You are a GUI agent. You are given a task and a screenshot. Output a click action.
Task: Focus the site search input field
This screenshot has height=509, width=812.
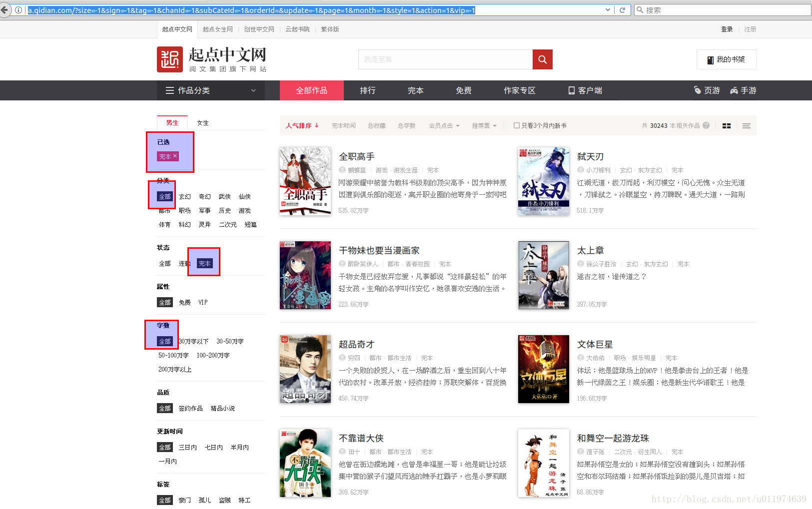445,59
